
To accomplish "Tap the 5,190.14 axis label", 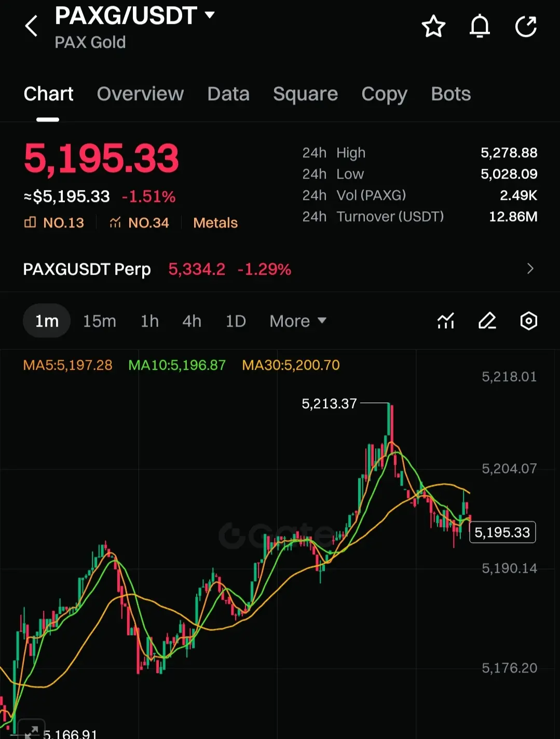I will point(509,568).
